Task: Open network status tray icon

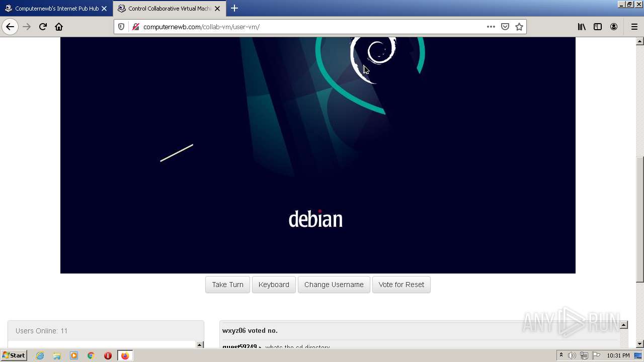Action: point(584,355)
